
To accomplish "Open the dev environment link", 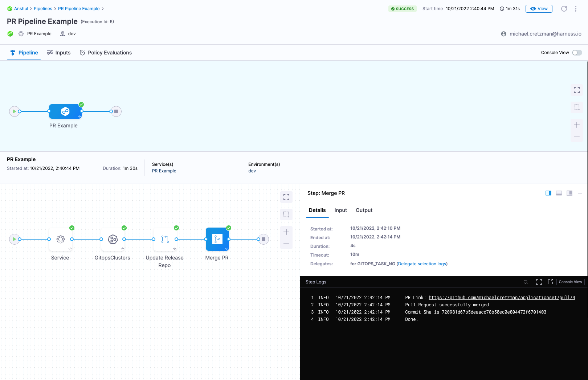I will [252, 171].
